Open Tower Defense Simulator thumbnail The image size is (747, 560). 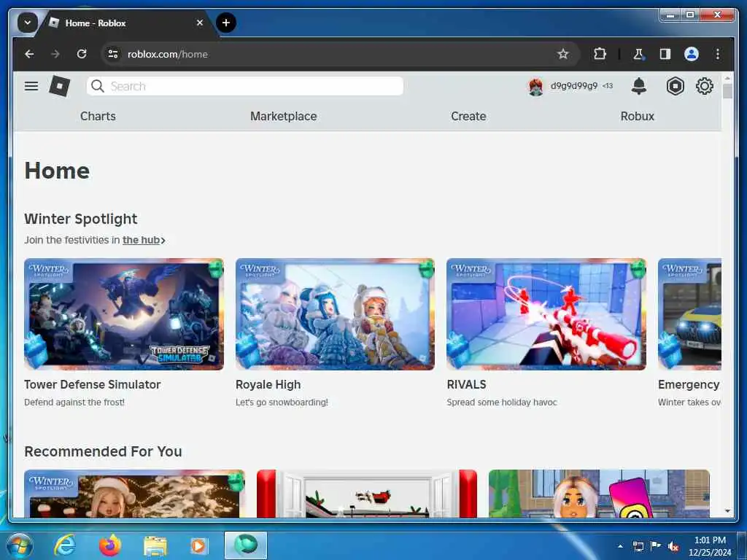coord(124,314)
